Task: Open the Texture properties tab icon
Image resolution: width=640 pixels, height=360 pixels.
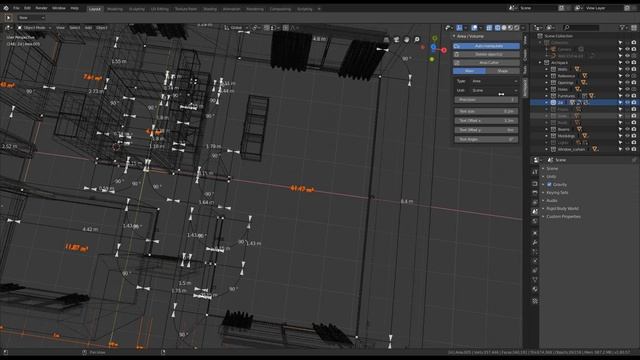Action: (535, 301)
